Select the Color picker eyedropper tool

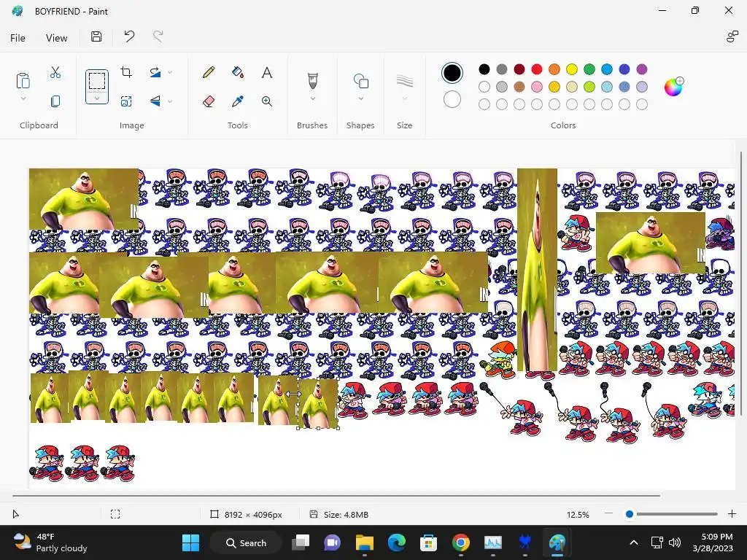point(238,101)
